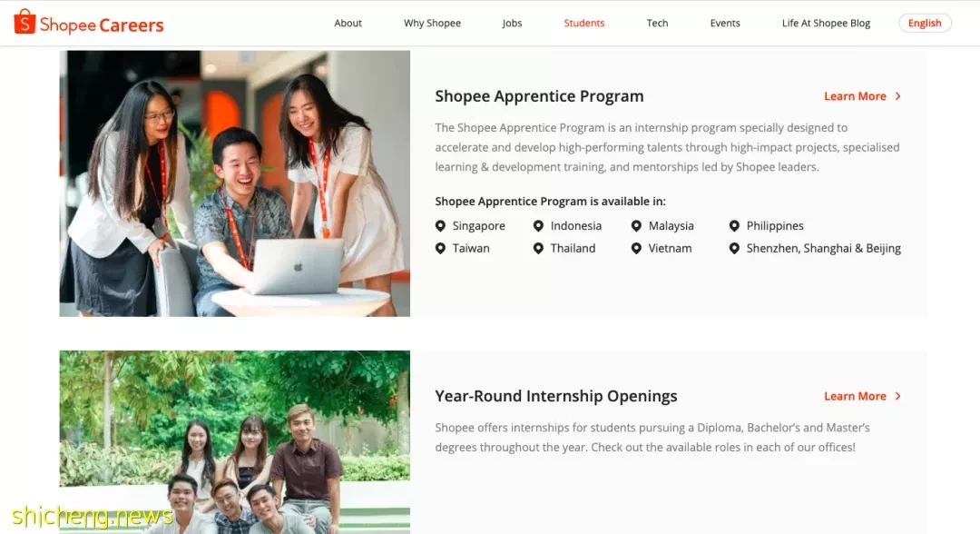This screenshot has width=980, height=534.
Task: Click the Year-Round Internship group photo
Action: 235,442
